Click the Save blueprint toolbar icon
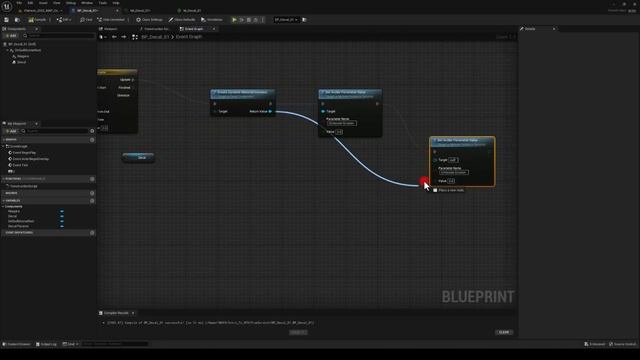Screen dimensions: 640x360 point(7,20)
